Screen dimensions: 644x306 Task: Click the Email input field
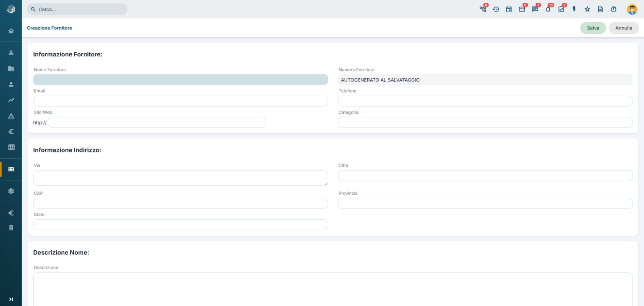pos(181,101)
